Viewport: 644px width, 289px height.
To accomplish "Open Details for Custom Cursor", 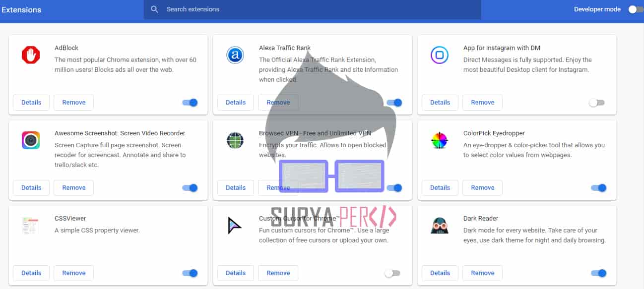I will tap(236, 273).
